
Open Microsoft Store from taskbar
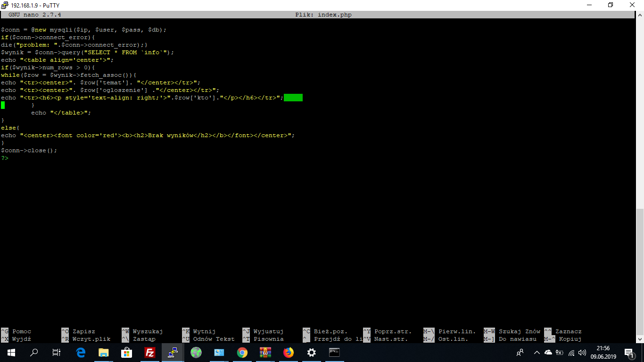coord(127,353)
